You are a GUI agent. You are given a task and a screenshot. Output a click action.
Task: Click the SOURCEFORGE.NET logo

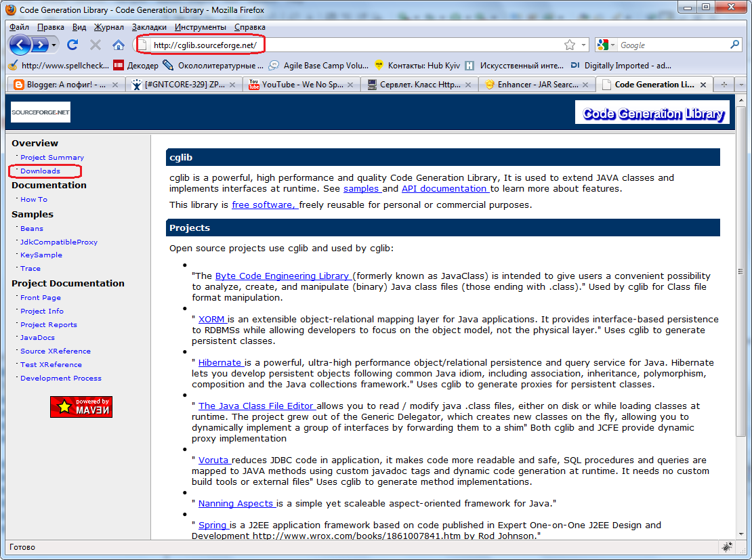[41, 112]
